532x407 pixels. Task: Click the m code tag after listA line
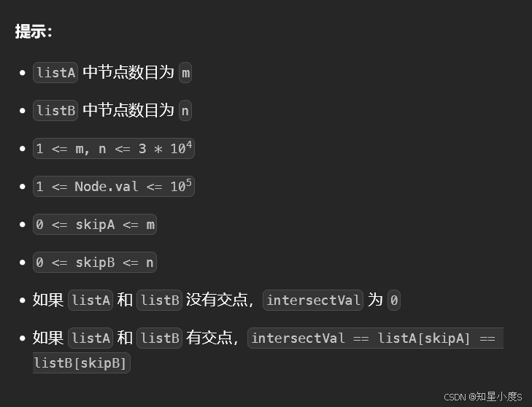185,73
